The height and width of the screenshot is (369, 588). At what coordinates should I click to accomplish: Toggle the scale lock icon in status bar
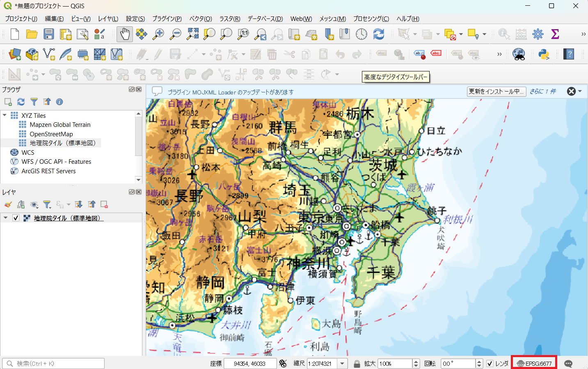pyautogui.click(x=357, y=364)
